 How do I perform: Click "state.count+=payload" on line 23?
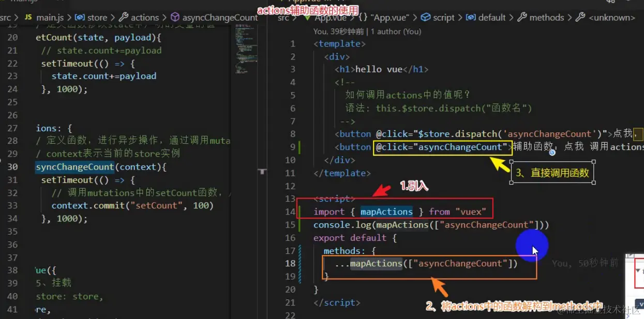pos(103,76)
